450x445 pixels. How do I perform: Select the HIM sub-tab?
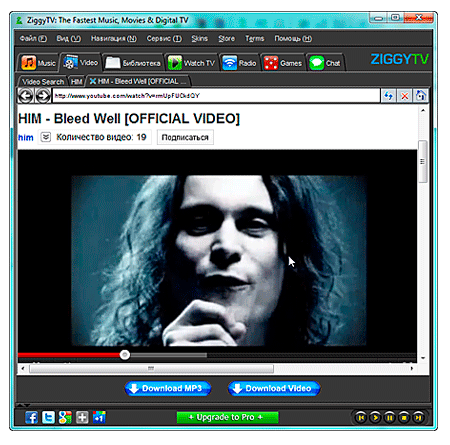pos(76,82)
